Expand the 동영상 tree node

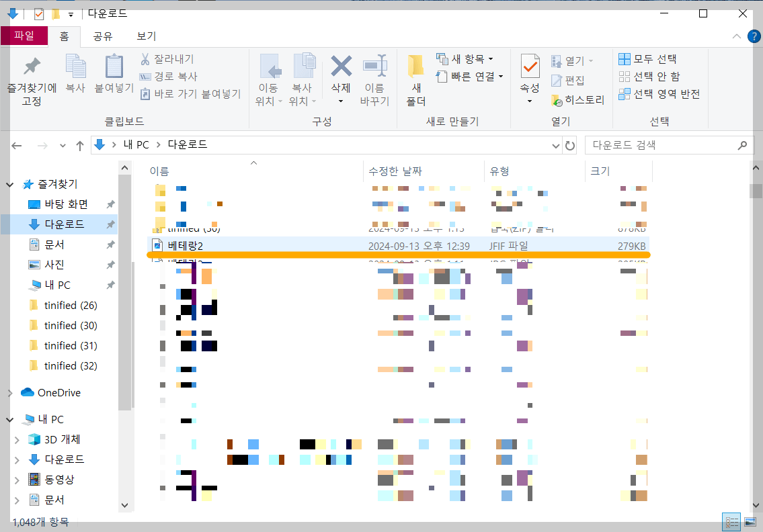[x=17, y=480]
